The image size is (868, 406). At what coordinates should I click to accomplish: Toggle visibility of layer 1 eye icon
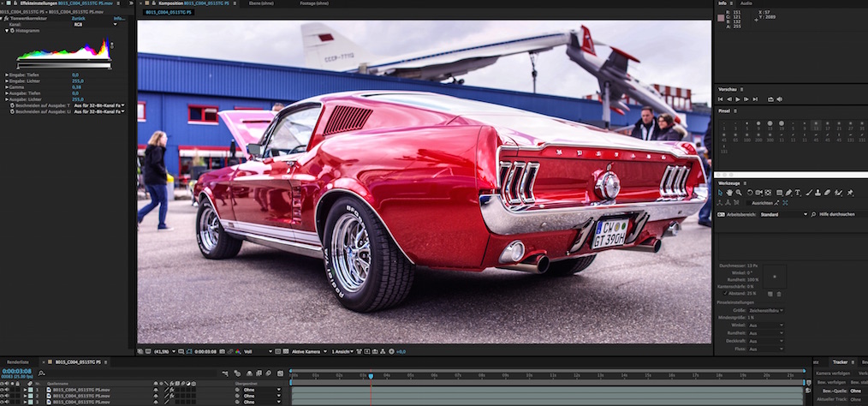(3, 390)
